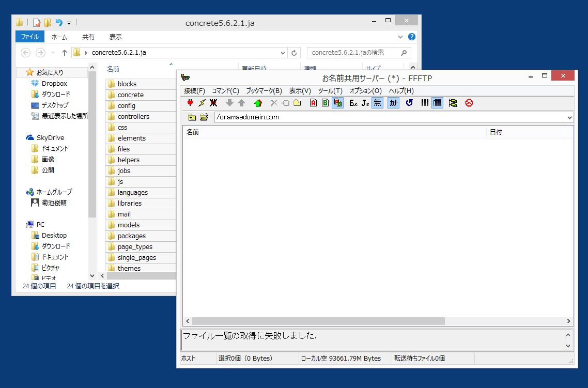Toggle half-width kana conversion (カナ)
Image resolution: width=588 pixels, height=388 pixels.
pos(393,103)
